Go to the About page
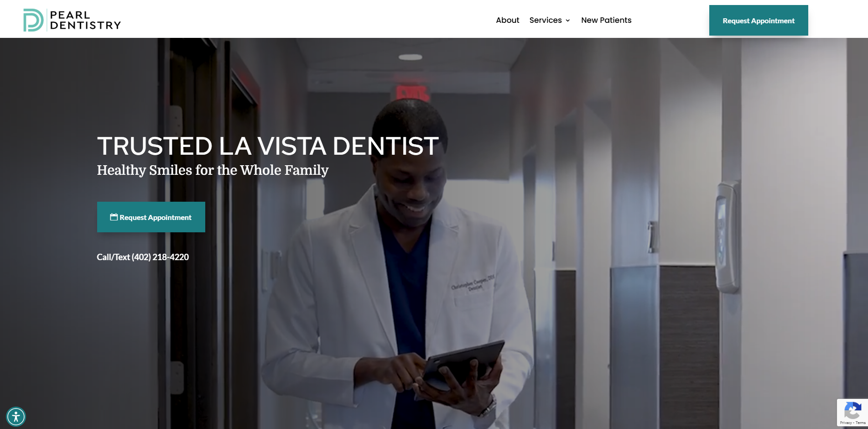The width and height of the screenshot is (868, 429). tap(508, 20)
